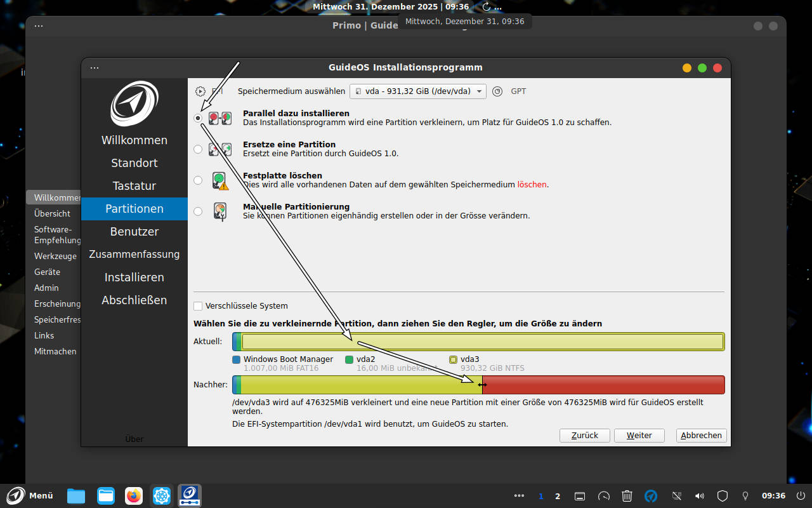Open the Primo window's three-dot menu
The image size is (812, 508).
click(39, 26)
